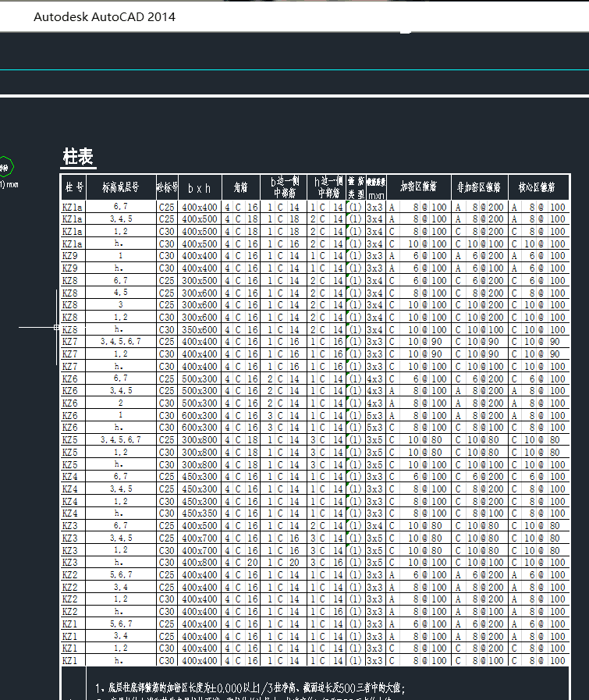Click KZ9 in the row with floor 1
This screenshot has height=700, width=589.
(x=70, y=256)
